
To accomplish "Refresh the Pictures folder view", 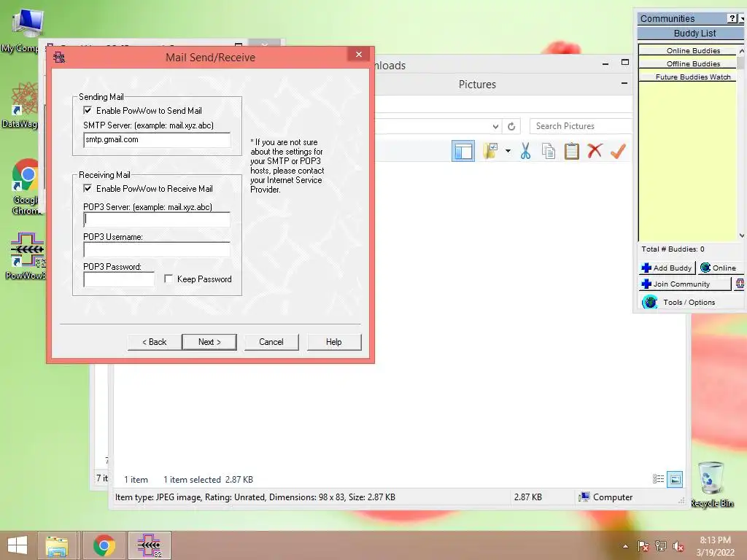I will [x=511, y=126].
